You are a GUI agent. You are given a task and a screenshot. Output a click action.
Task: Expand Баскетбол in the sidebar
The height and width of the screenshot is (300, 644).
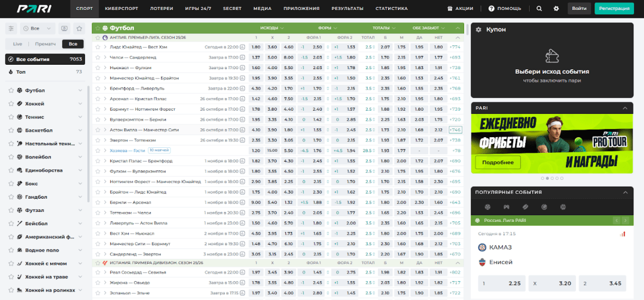point(80,130)
